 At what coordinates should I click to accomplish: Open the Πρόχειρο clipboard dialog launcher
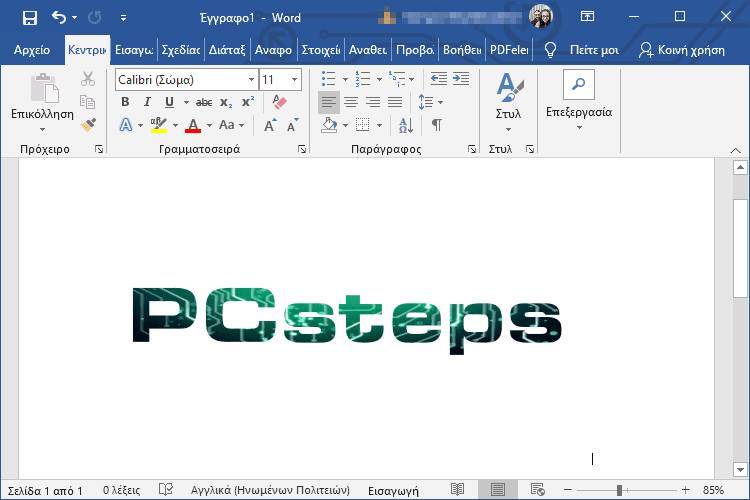tap(99, 149)
